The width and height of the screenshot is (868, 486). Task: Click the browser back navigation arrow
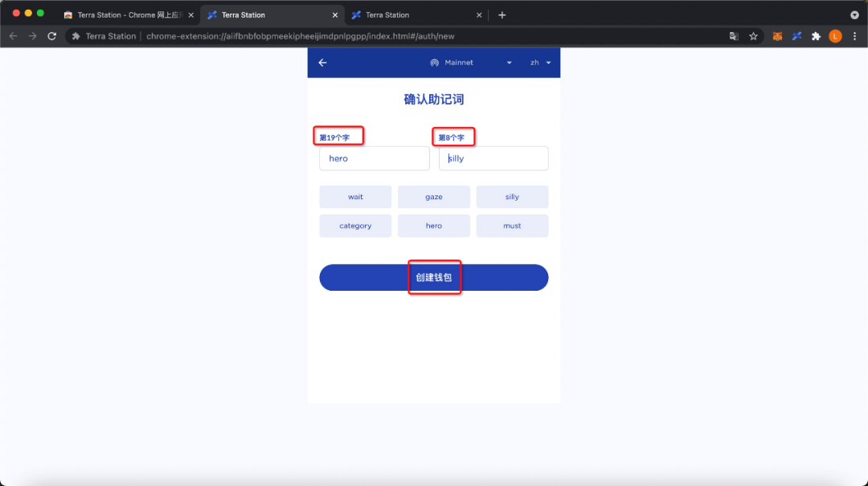pyautogui.click(x=13, y=35)
